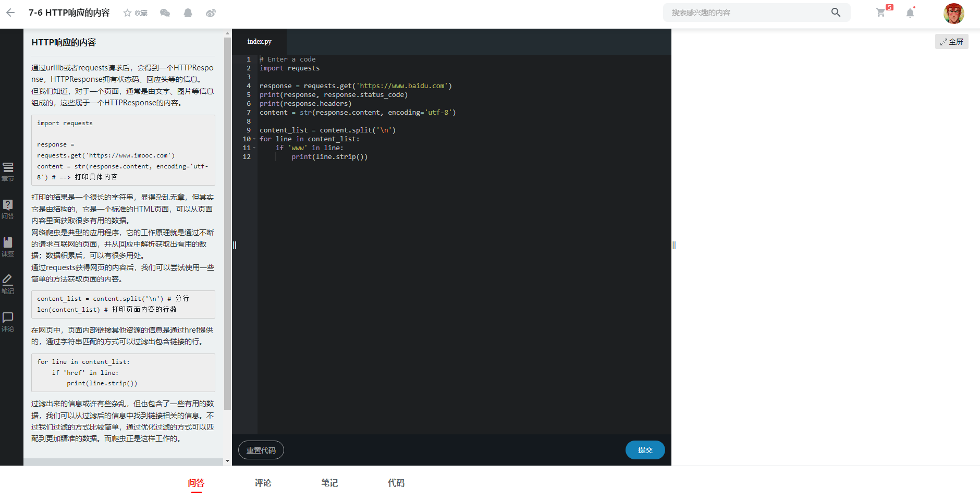
Task: Open 笔记 in the left sidebar
Action: point(8,284)
